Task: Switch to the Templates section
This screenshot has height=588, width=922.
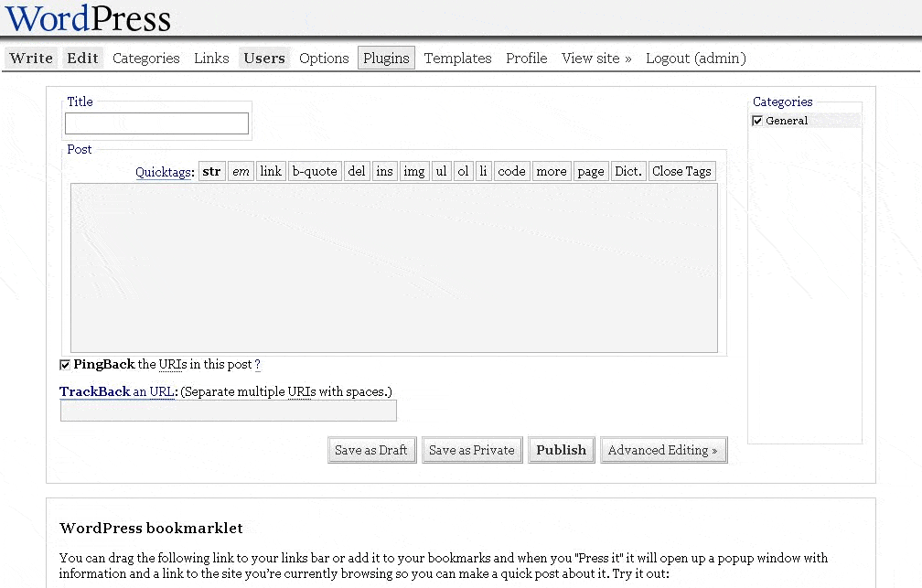Action: coord(457,59)
